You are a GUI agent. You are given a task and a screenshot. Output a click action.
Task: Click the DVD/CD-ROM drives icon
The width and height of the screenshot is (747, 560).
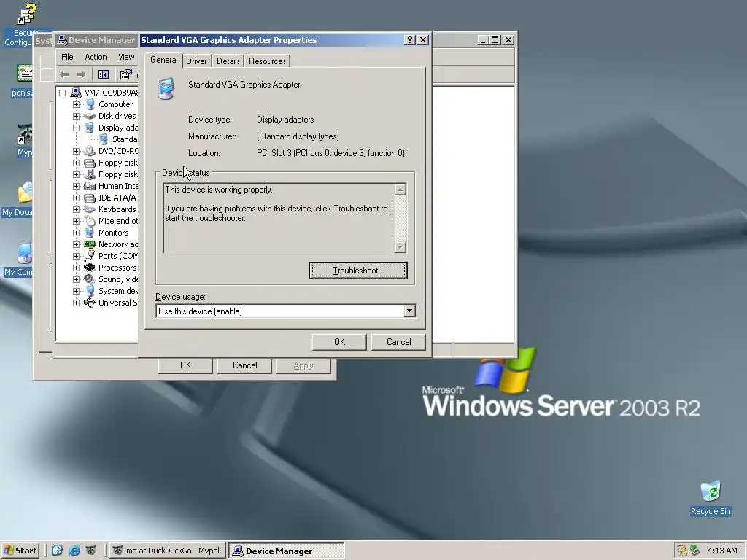pyautogui.click(x=90, y=151)
